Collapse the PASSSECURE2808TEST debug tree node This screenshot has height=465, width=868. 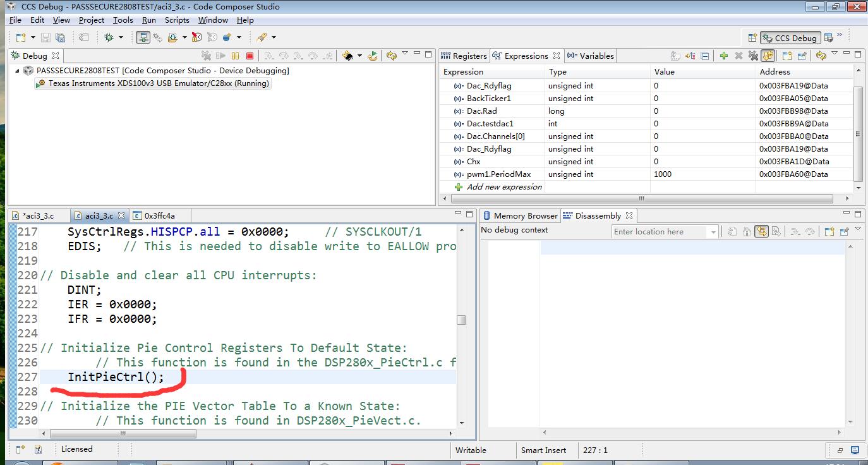tap(18, 71)
